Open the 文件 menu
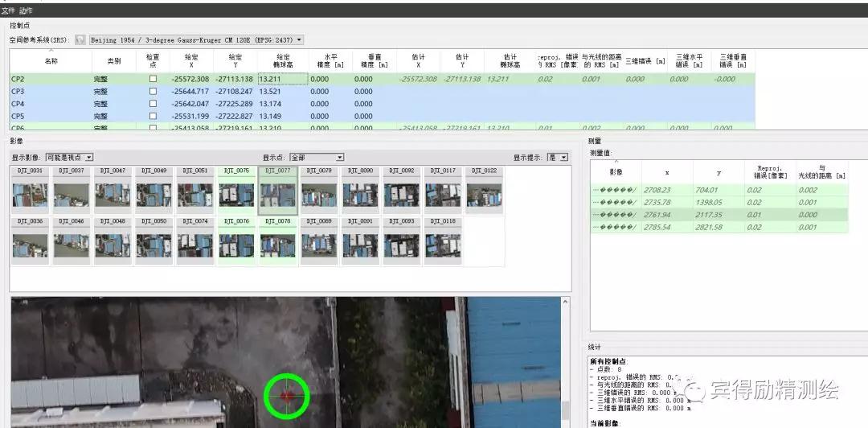Viewport: 868px width, 428px height. tap(8, 10)
